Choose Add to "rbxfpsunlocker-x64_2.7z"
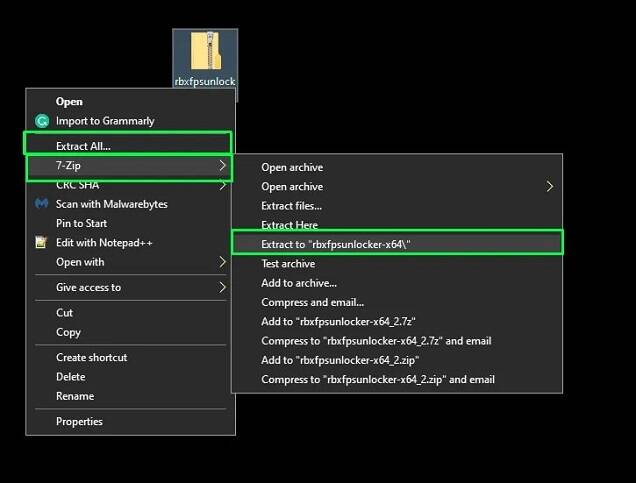The image size is (636, 483). pos(397,322)
